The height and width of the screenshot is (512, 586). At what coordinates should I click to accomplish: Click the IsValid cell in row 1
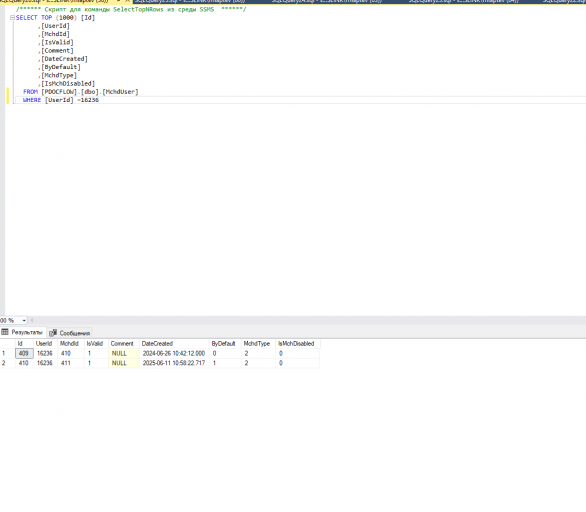[x=96, y=354]
